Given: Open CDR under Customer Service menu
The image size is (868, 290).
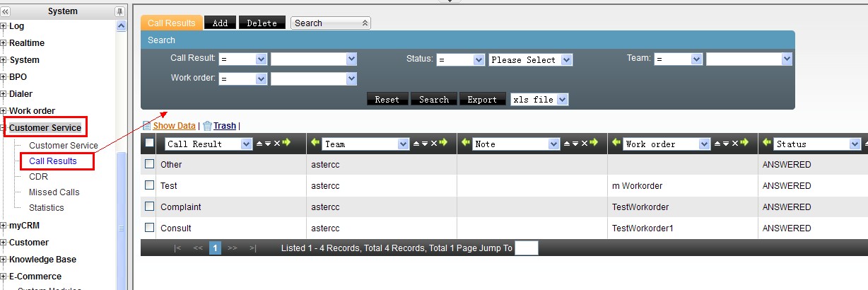Looking at the screenshot, I should tap(38, 177).
